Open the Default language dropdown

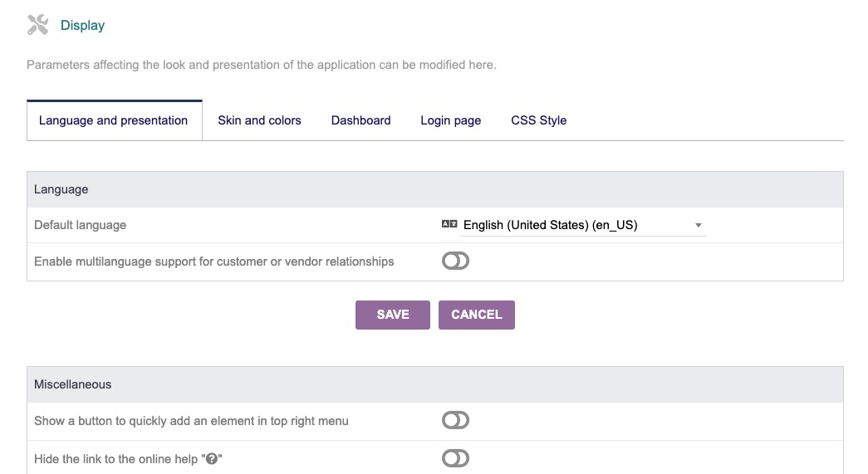point(581,225)
